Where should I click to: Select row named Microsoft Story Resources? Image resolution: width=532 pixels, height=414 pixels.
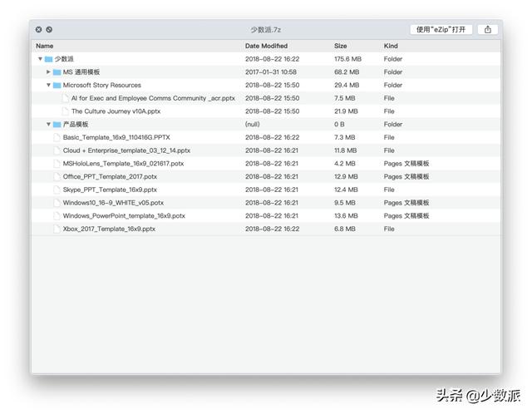tap(266, 85)
